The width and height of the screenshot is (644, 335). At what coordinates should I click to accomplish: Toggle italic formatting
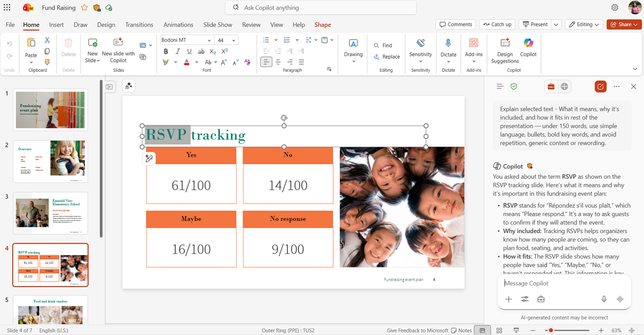click(x=178, y=51)
